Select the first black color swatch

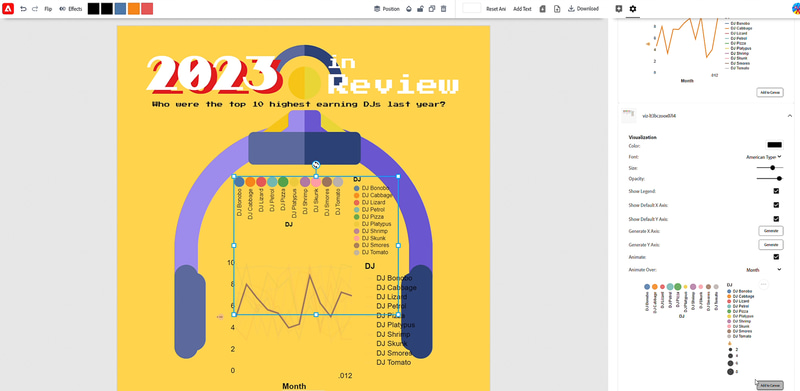[93, 9]
